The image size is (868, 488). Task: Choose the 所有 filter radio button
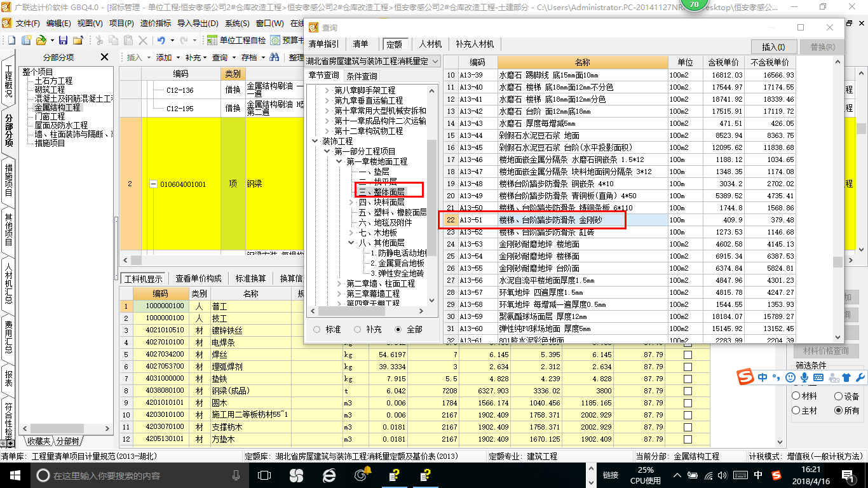(838, 410)
